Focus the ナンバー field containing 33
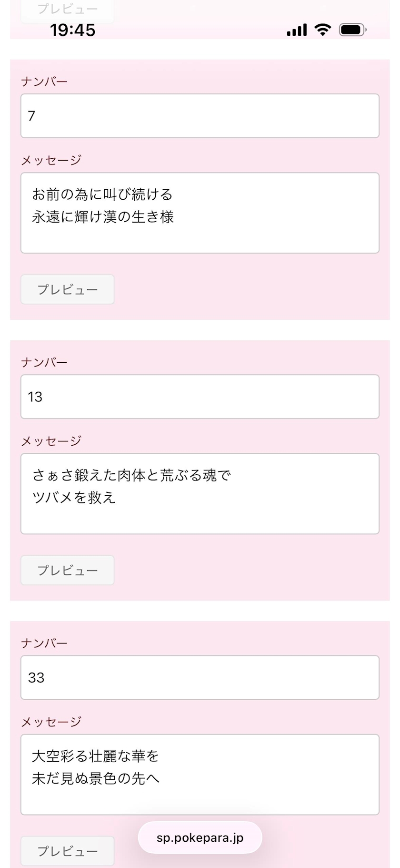 [200, 677]
